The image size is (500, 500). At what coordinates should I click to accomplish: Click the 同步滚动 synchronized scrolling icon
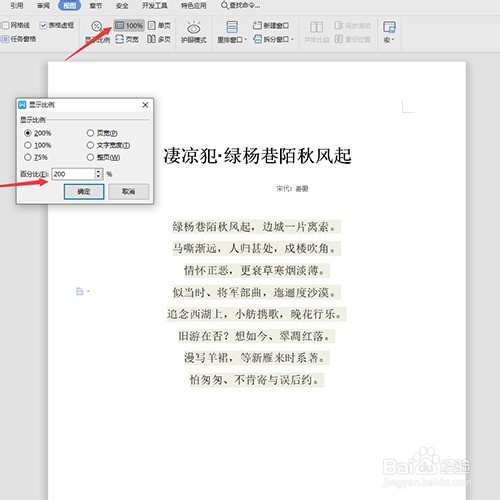point(338,25)
